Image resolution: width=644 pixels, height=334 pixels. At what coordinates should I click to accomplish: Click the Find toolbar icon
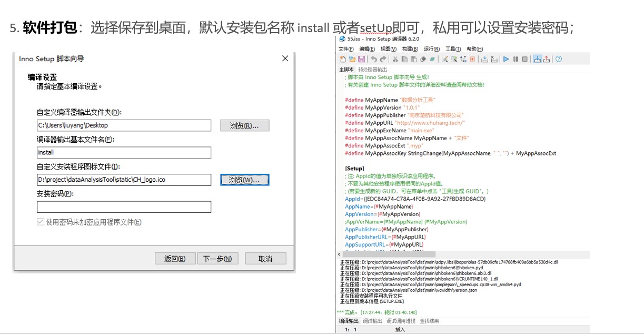[x=444, y=59]
